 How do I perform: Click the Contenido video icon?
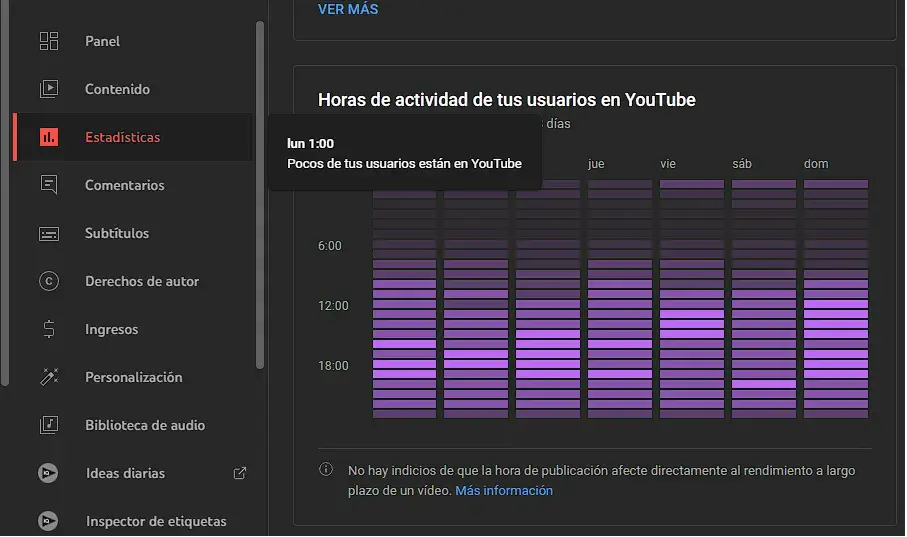coord(49,89)
